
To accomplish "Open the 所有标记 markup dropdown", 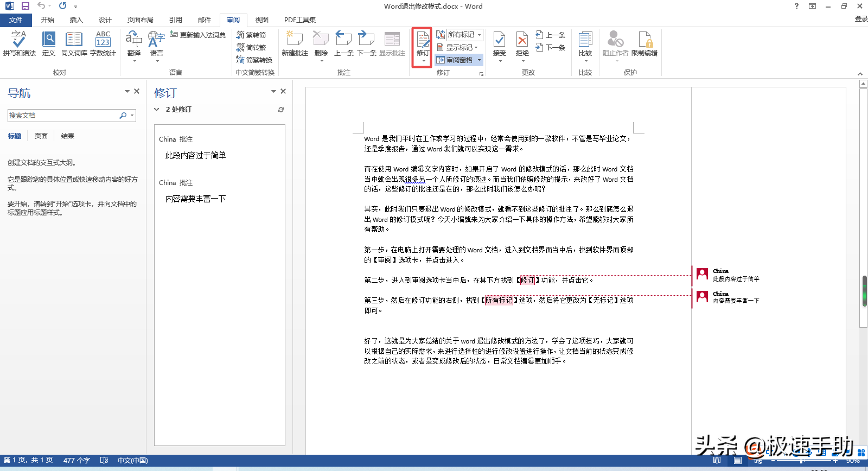I will coord(464,35).
